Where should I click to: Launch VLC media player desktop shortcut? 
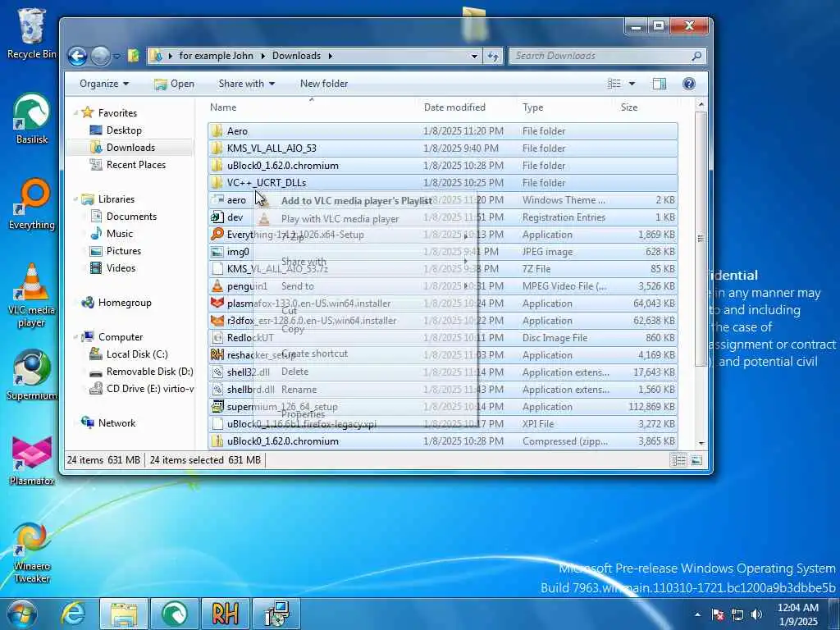pos(32,295)
